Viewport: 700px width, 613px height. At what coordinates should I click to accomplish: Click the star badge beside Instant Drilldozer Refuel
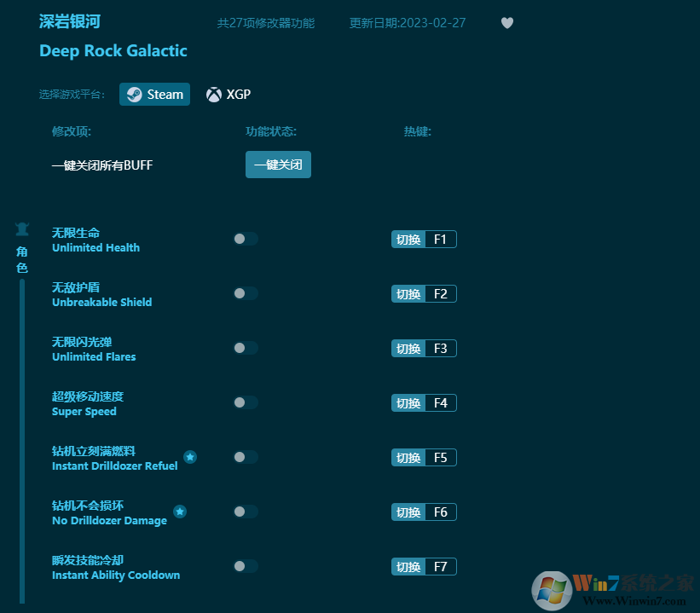tap(190, 457)
